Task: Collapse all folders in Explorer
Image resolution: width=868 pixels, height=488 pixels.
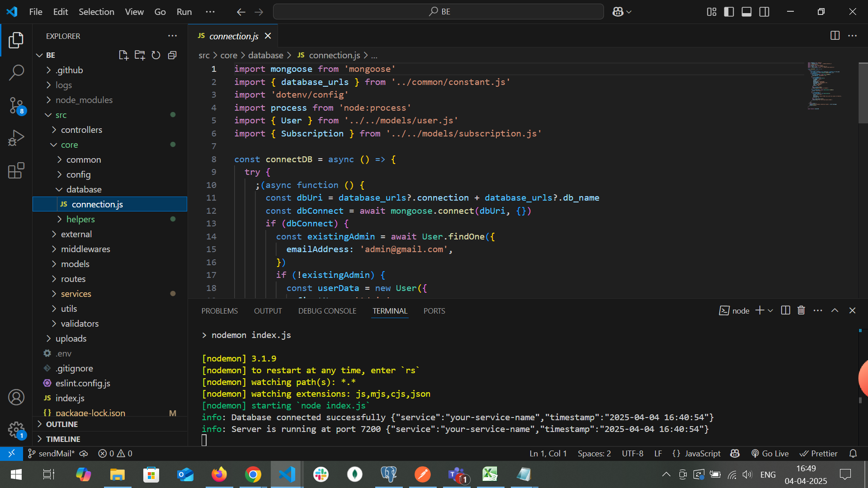Action: pos(172,55)
